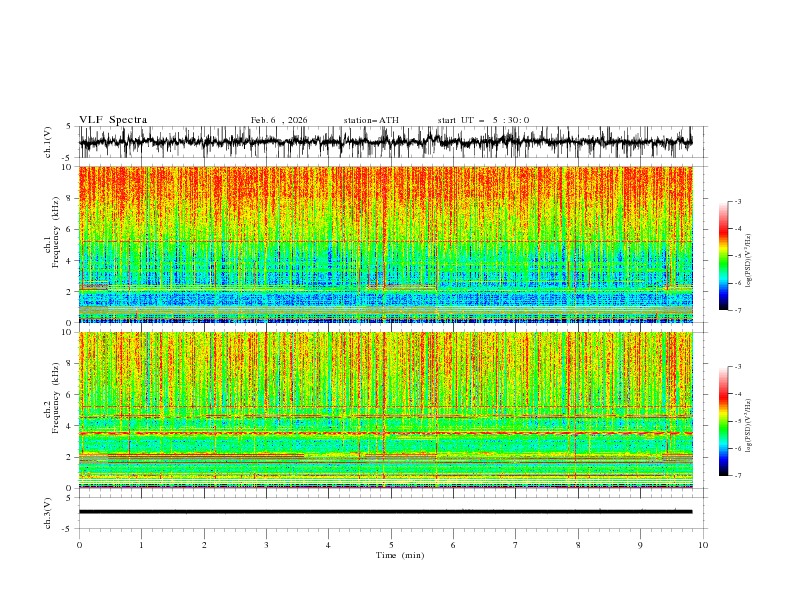
Task: Click the red 3.5 kHz line in the ch.2 spectrogram
Action: [x=386, y=433]
